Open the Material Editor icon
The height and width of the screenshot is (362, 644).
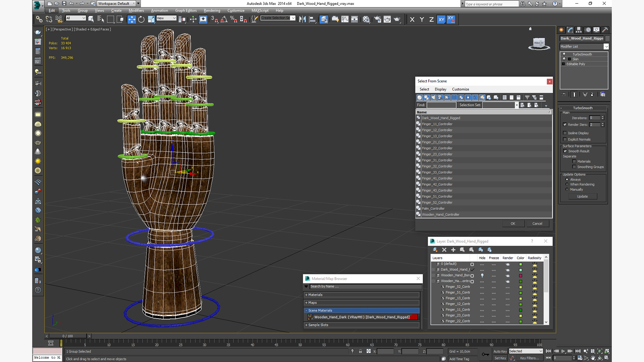coord(366,19)
